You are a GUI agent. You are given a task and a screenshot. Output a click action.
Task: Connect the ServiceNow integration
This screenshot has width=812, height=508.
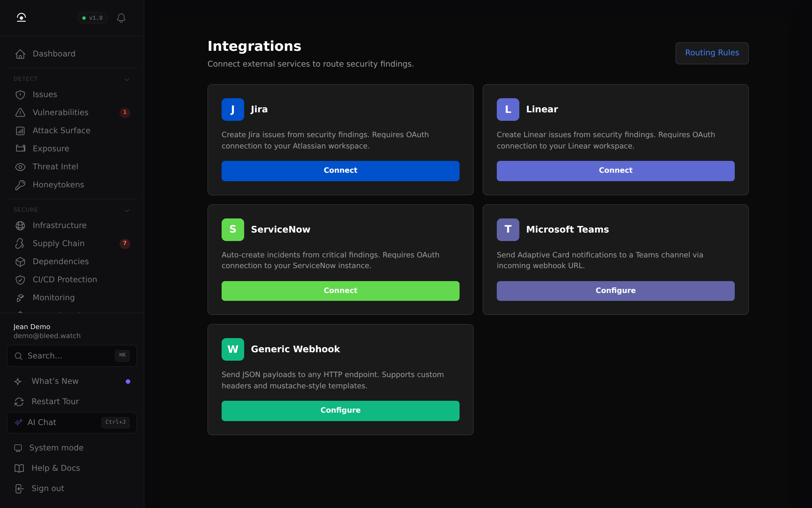340,291
